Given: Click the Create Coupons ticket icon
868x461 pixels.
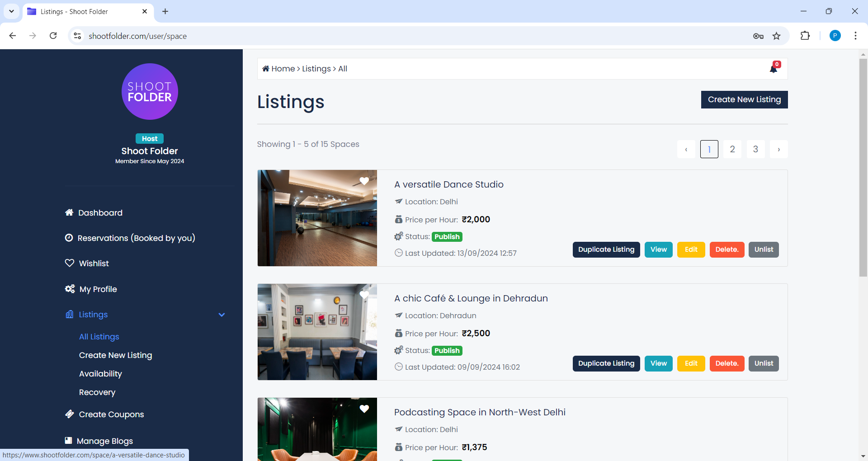Looking at the screenshot, I should [70, 414].
